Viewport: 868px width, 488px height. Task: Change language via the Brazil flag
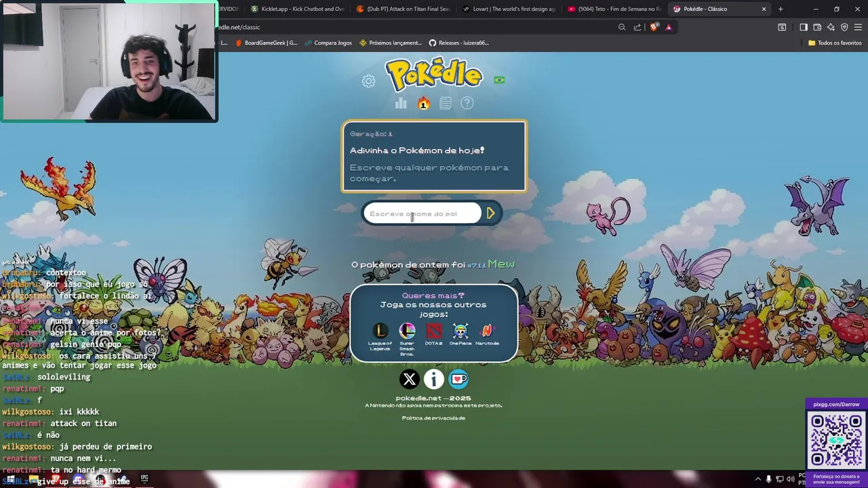tap(499, 80)
